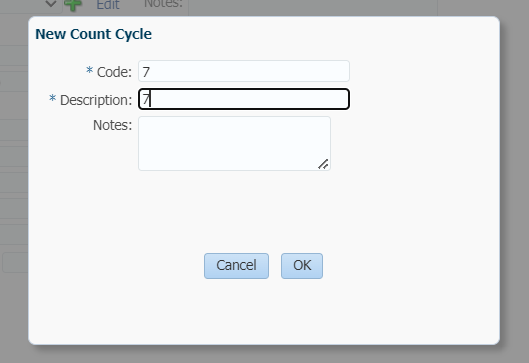
Task: Focus the Code input field
Action: coord(244,71)
